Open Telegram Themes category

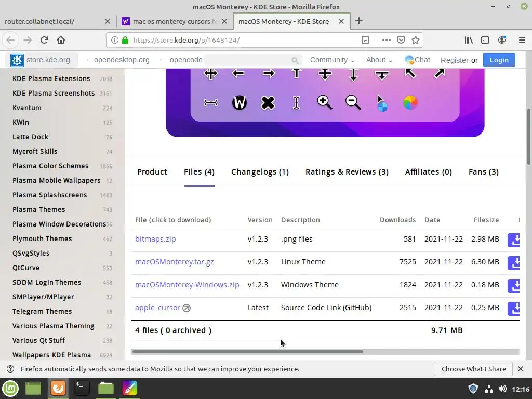pyautogui.click(x=42, y=312)
